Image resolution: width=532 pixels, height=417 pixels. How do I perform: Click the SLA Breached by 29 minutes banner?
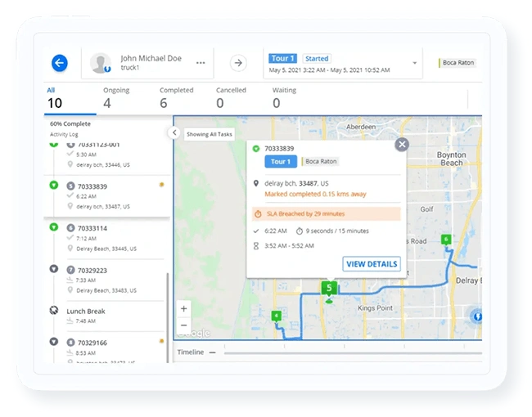(x=326, y=214)
